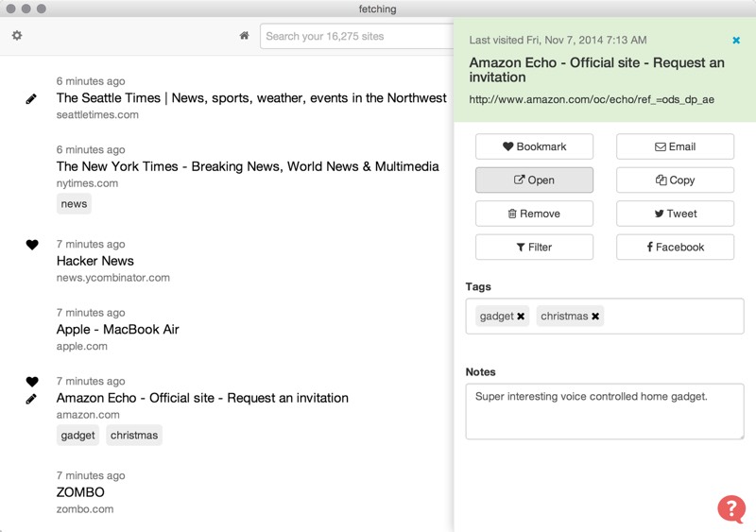Click the red help question bubble

[730, 508]
